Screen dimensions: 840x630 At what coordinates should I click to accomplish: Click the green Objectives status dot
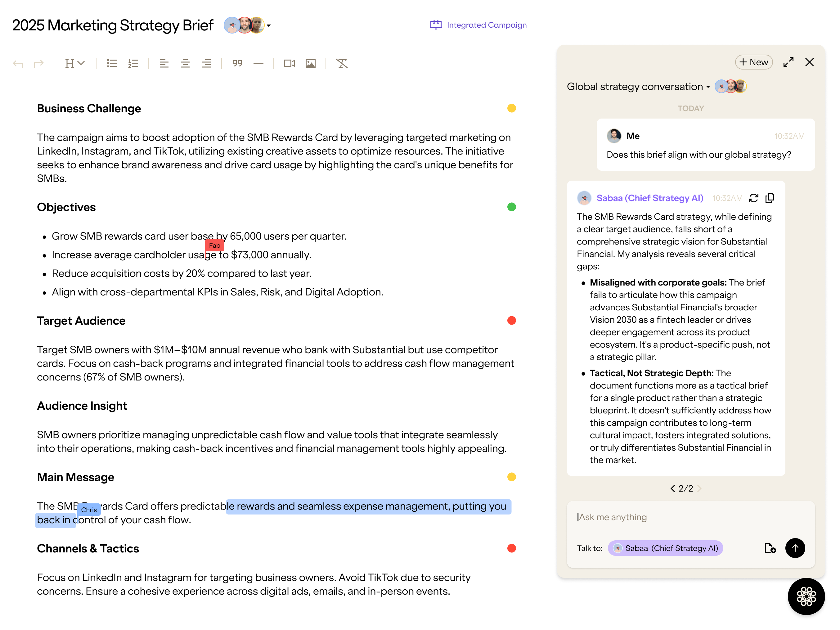(511, 207)
